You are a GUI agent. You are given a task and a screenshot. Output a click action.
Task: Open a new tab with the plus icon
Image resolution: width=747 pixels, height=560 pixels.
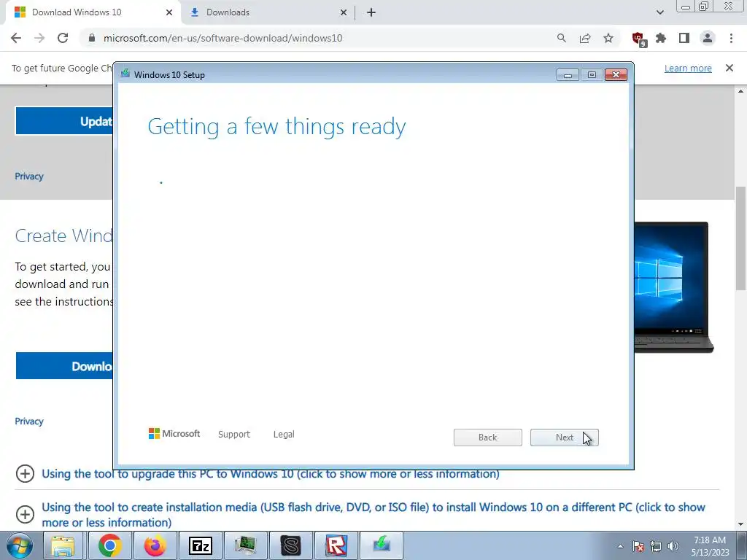(x=371, y=12)
